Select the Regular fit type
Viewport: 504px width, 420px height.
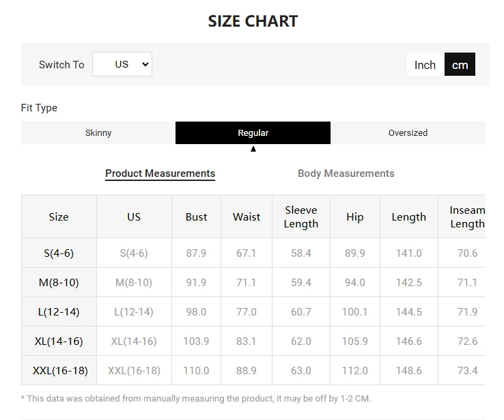pyautogui.click(x=253, y=133)
